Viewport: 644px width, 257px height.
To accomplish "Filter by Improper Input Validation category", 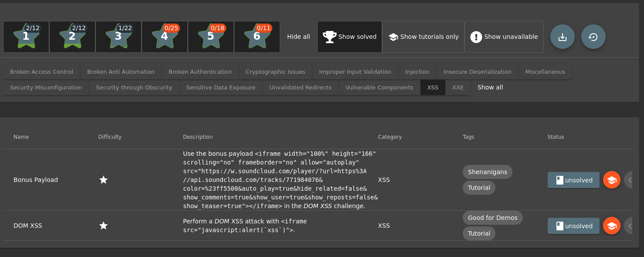I will point(355,72).
